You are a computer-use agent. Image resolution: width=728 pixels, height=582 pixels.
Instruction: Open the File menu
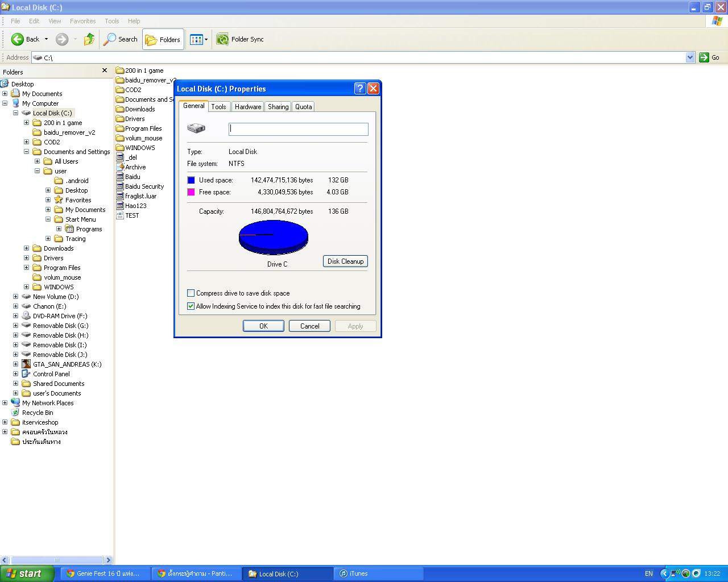[x=15, y=21]
